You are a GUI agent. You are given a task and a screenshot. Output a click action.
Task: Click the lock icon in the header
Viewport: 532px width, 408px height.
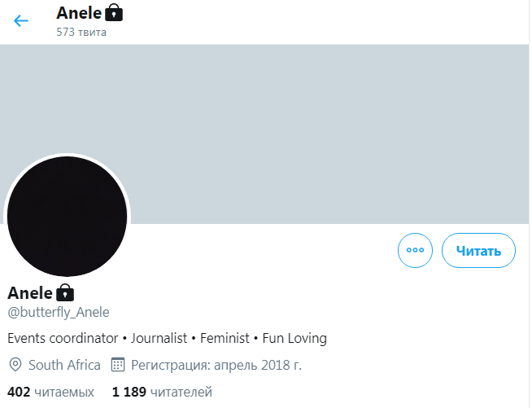point(115,13)
